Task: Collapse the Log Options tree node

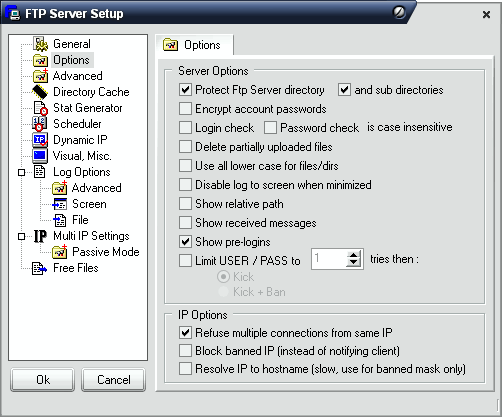Action: (22, 172)
